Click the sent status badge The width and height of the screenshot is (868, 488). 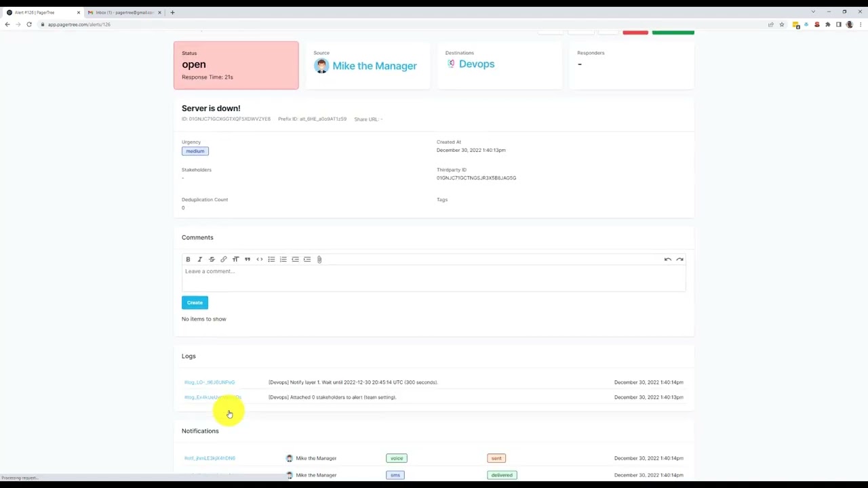pyautogui.click(x=496, y=458)
